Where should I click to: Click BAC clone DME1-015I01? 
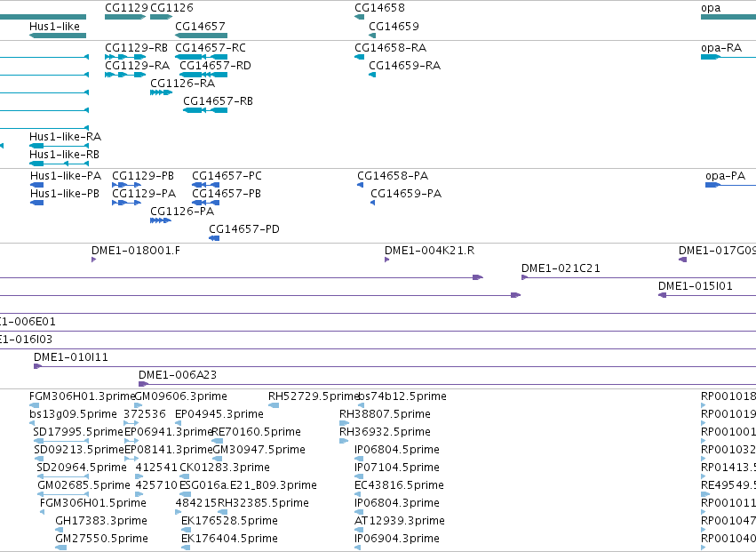coord(696,286)
